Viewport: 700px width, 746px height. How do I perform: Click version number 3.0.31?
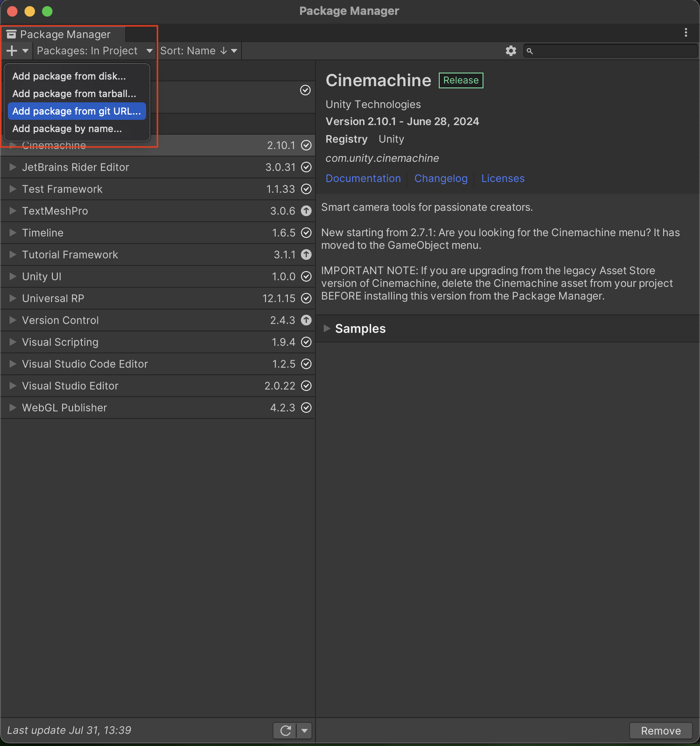(x=280, y=167)
